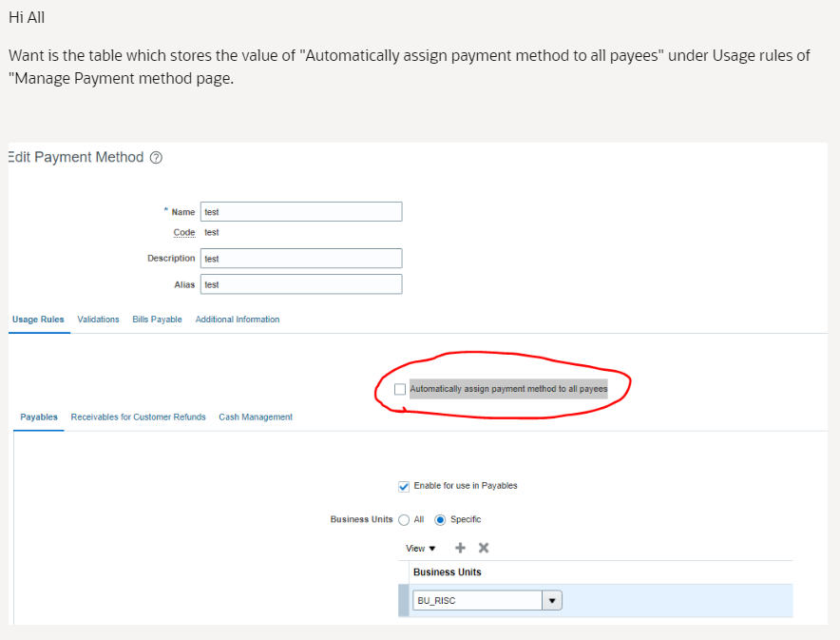Open the BU_RISC dropdown list
This screenshot has width=840, height=640.
coord(552,599)
